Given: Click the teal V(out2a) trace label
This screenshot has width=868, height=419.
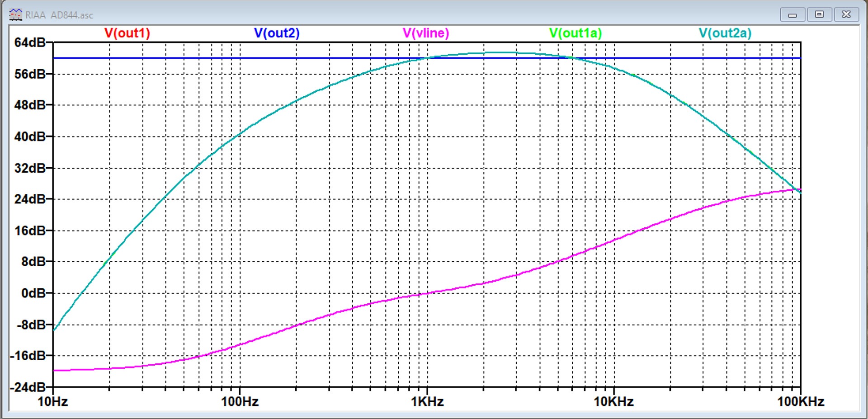Looking at the screenshot, I should 725,33.
